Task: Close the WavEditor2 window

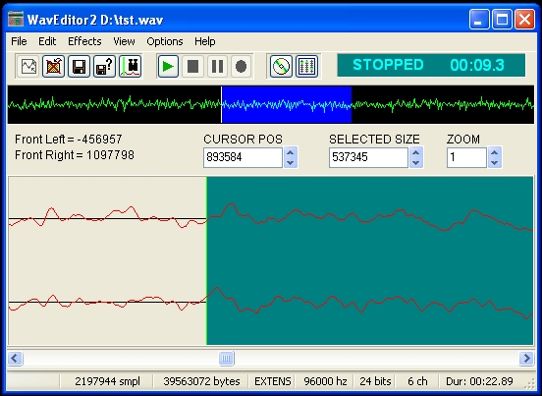Action: 525,19
